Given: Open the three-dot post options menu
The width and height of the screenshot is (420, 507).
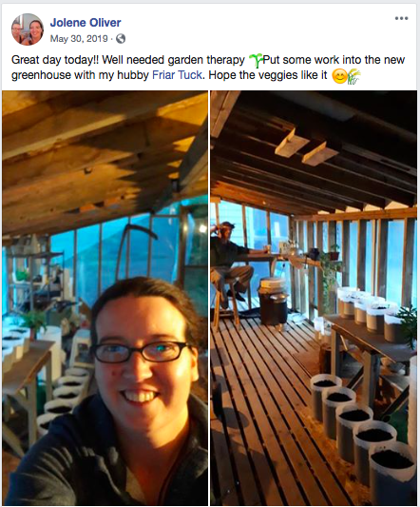Looking at the screenshot, I should tap(401, 18).
